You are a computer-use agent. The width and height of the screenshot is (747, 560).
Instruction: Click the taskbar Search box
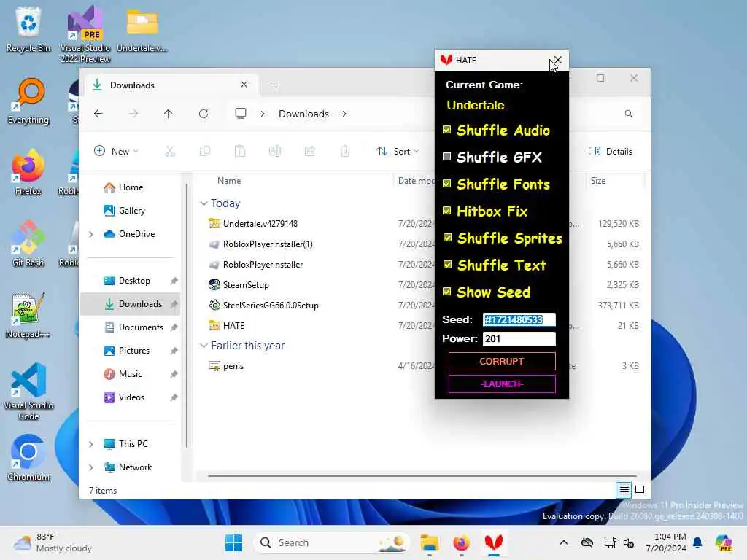tap(332, 542)
